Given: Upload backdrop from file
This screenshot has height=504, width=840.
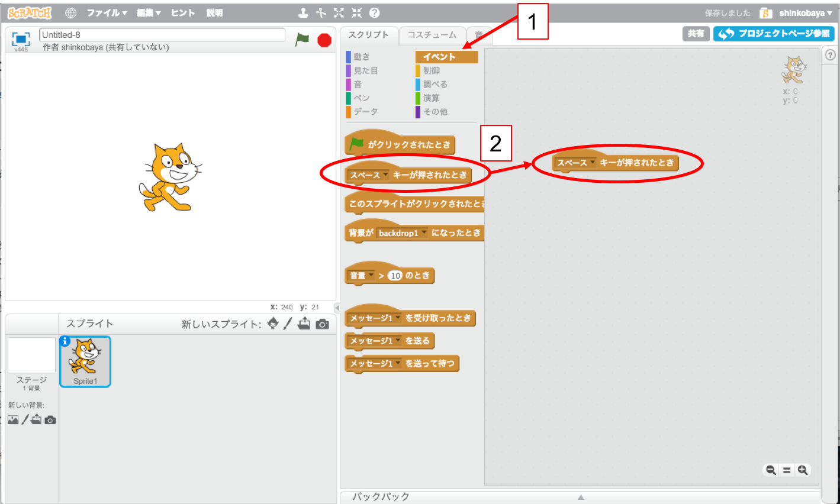Looking at the screenshot, I should tap(37, 419).
